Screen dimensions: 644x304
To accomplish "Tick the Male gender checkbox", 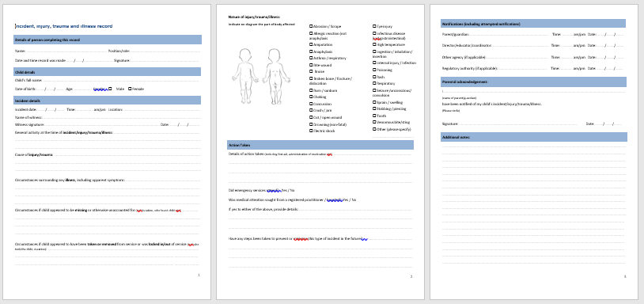I will pos(110,89).
